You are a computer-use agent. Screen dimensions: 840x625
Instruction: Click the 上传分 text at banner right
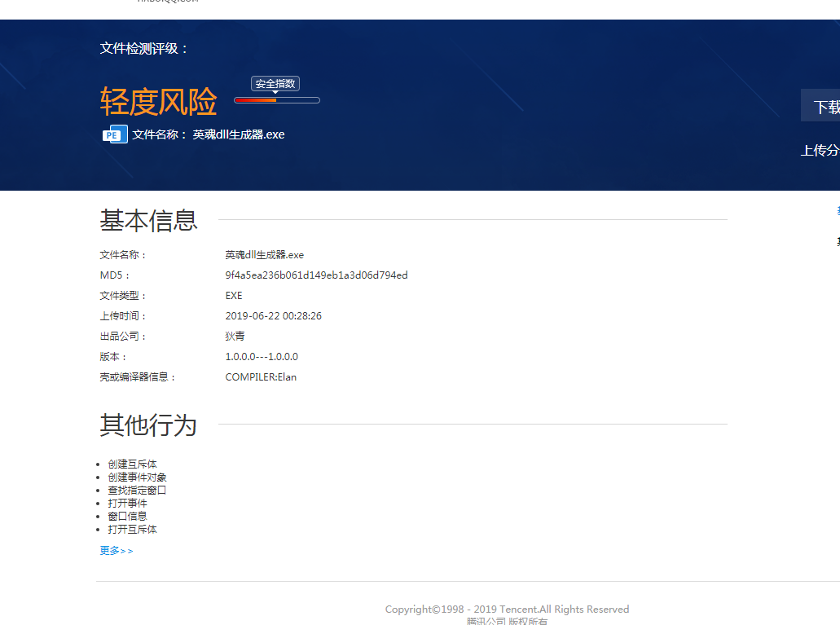click(820, 151)
